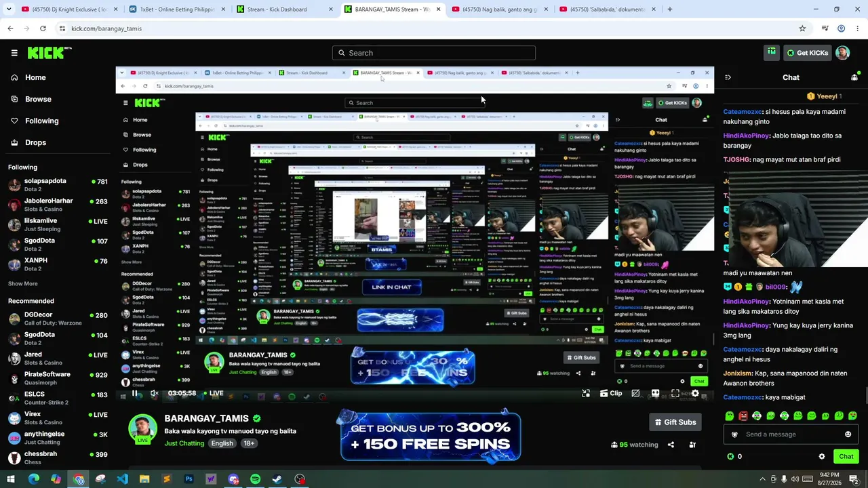Image resolution: width=868 pixels, height=488 pixels.
Task: Bookmark this page with the star icon
Action: 802,28
